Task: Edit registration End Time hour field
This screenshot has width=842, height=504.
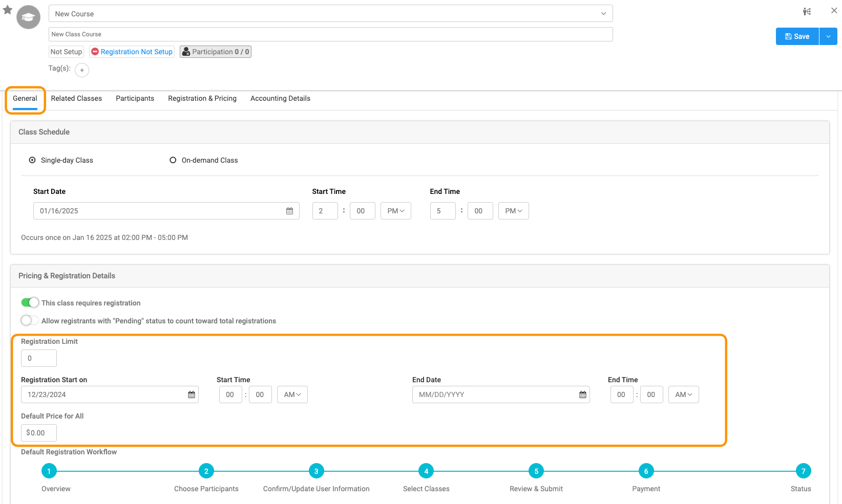Action: point(622,395)
